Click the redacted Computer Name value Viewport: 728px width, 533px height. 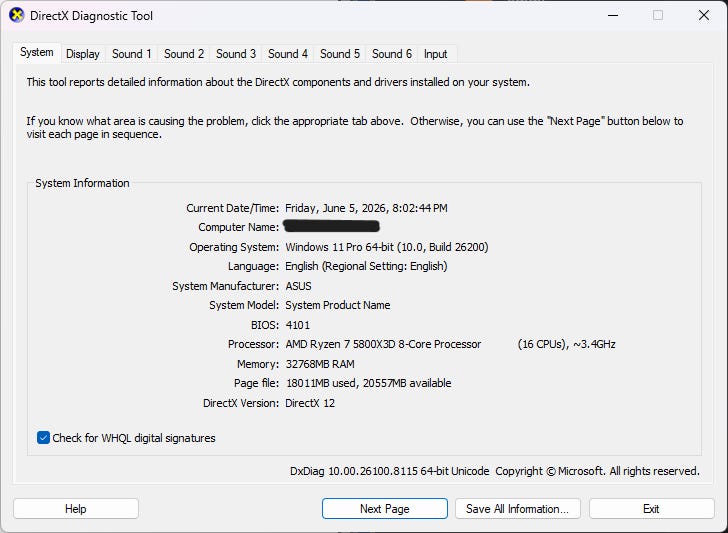point(332,227)
